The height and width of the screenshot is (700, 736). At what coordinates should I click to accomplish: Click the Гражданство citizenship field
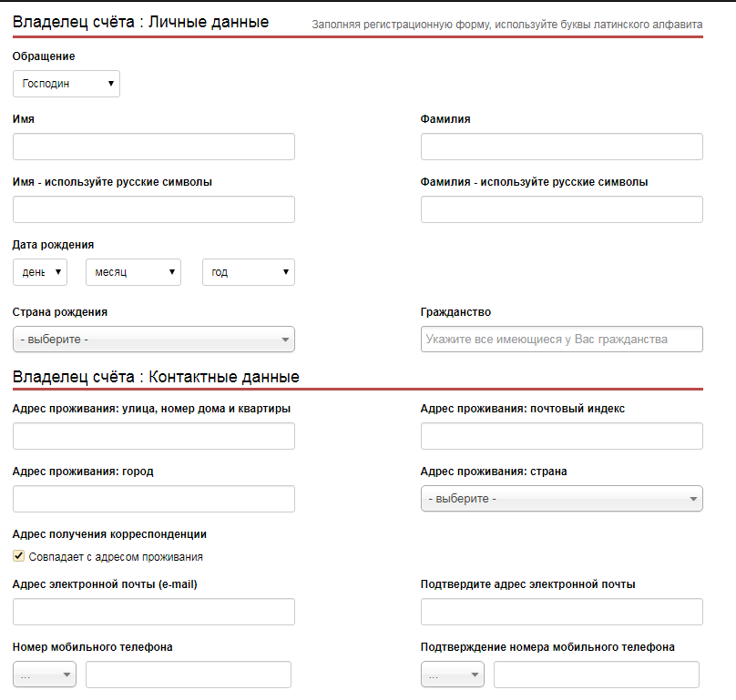coord(561,340)
